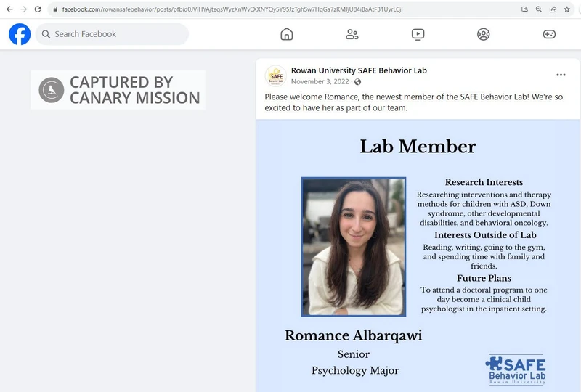The height and width of the screenshot is (392, 581).
Task: Open the Friends icon in top navigation
Action: pos(352,34)
